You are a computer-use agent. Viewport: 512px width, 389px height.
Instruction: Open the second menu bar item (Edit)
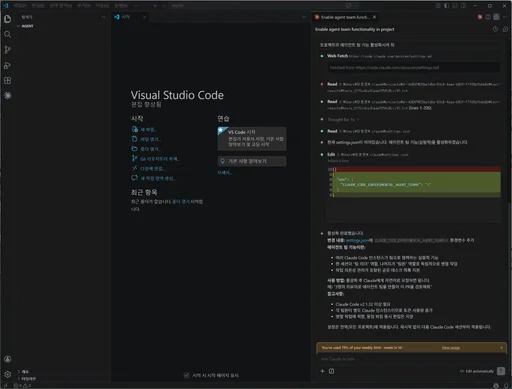click(x=38, y=6)
